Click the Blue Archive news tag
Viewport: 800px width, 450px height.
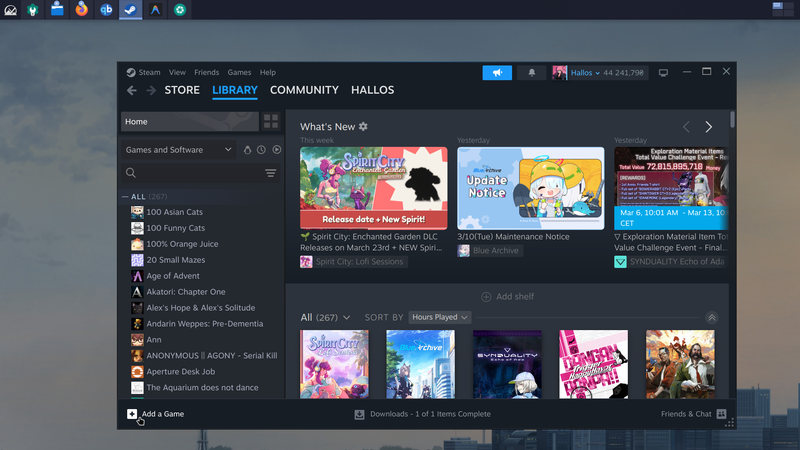tap(495, 251)
